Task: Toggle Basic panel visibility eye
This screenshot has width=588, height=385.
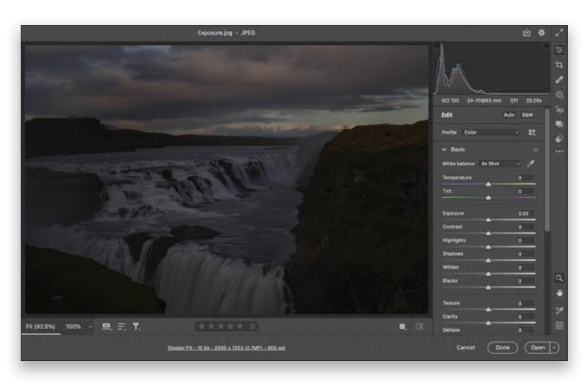Action: coord(536,149)
